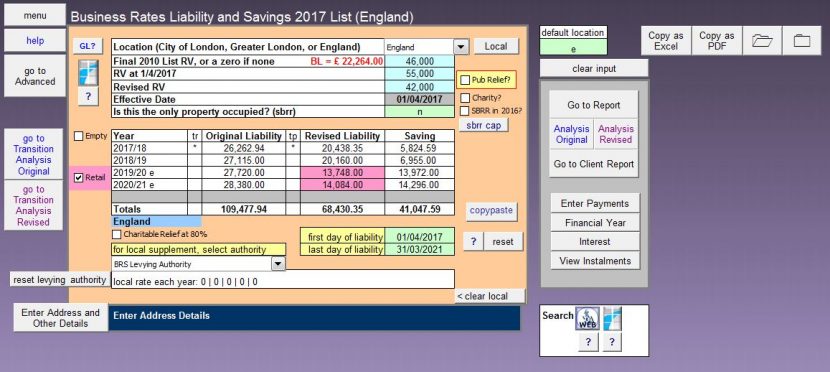Click the pink revised liability cell 13,748.00

pyautogui.click(x=342, y=173)
